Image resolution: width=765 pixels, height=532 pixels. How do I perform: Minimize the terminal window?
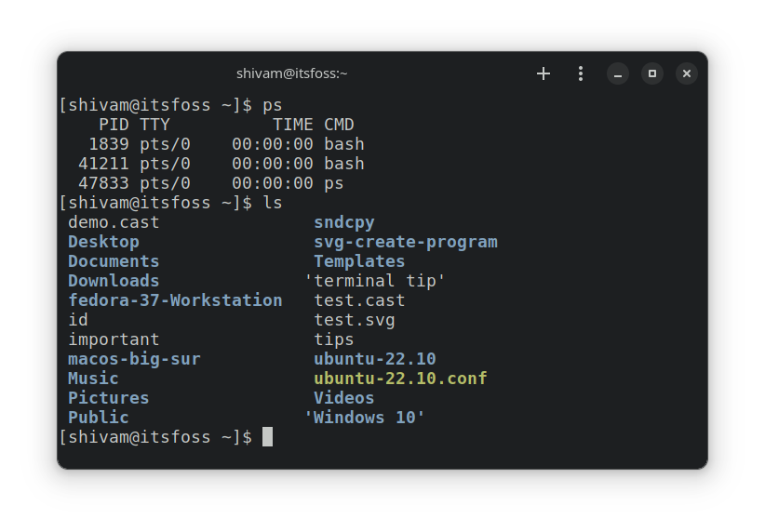[618, 73]
